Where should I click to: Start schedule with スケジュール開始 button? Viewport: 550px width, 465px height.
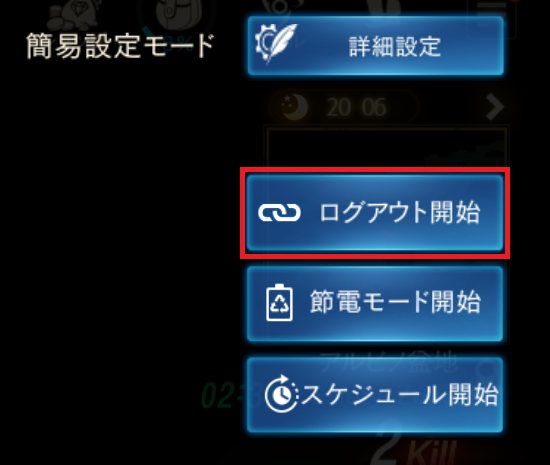[x=375, y=395]
